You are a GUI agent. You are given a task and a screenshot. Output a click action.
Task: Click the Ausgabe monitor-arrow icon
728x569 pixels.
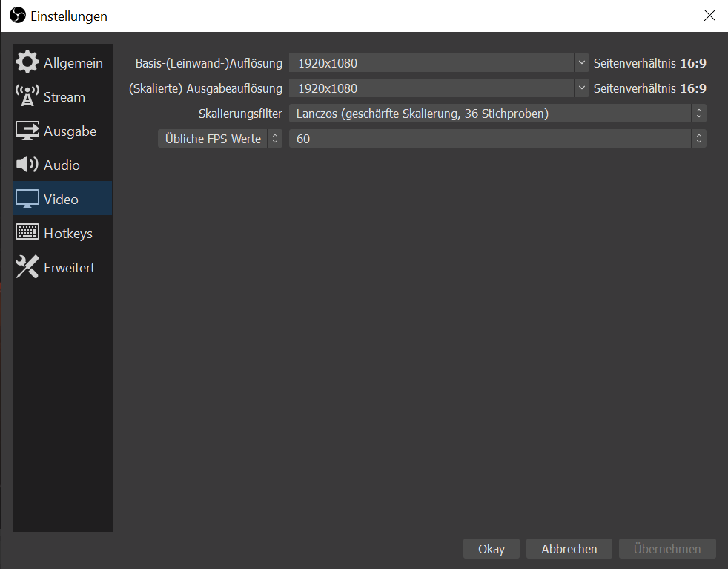27,131
